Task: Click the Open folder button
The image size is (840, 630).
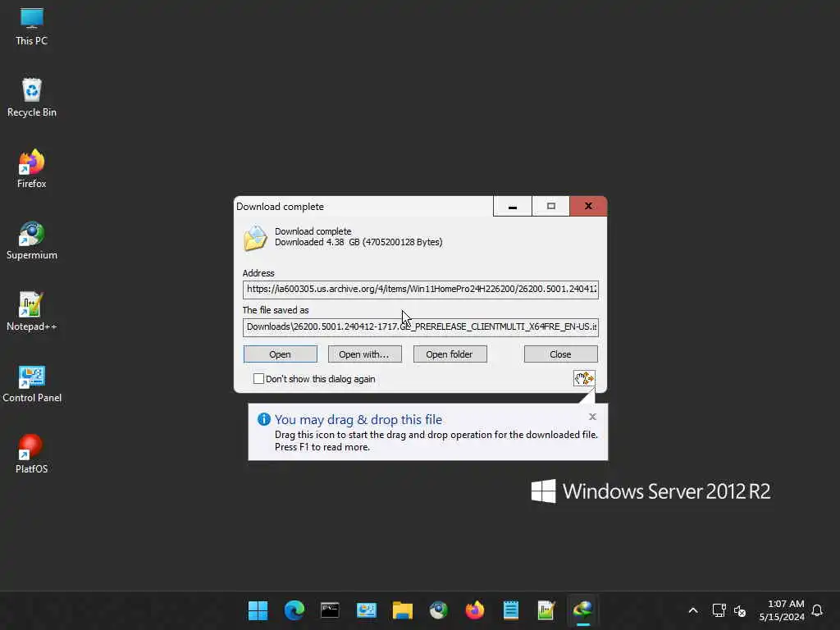Action: point(450,354)
